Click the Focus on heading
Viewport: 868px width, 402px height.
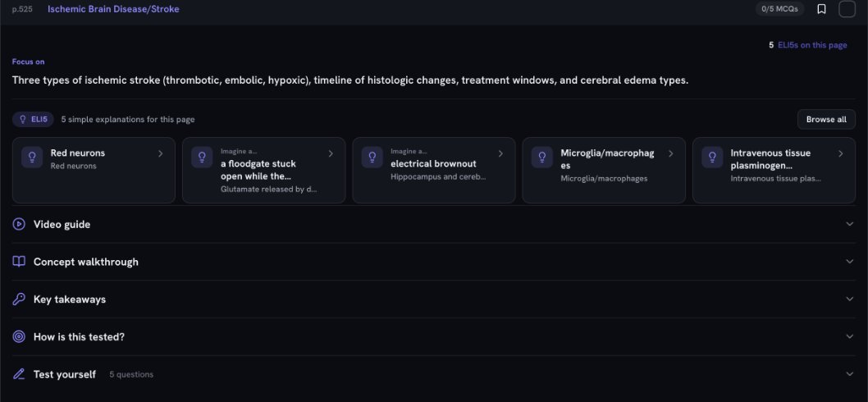[x=28, y=62]
